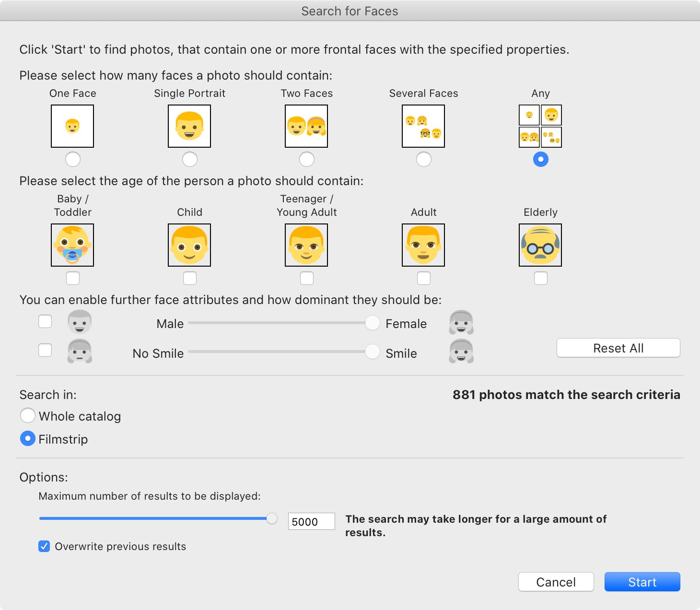The image size is (700, 610).
Task: Select the Two Faces picture icon
Action: point(306,126)
